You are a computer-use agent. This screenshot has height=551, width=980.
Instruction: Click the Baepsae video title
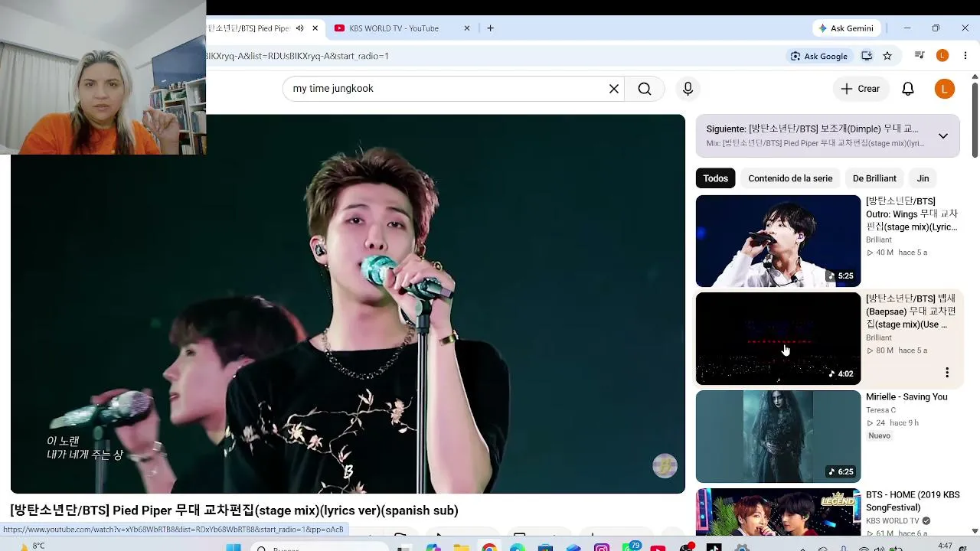coord(911,311)
